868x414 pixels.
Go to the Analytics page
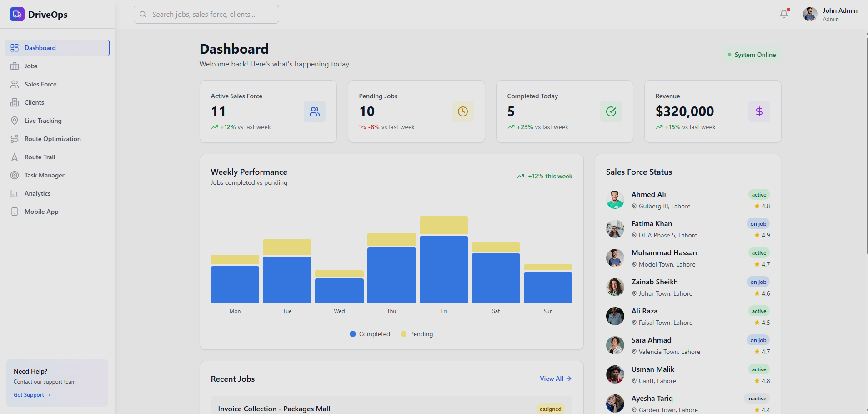tap(37, 193)
